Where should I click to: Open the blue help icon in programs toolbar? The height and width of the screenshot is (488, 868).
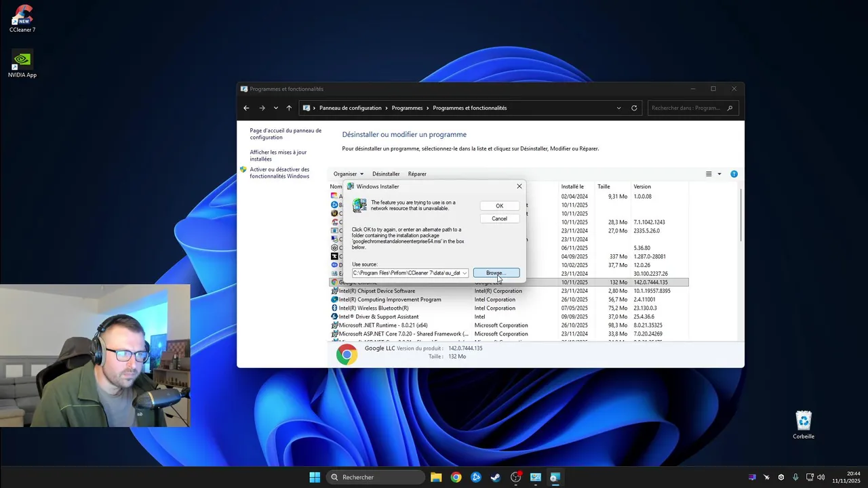(x=734, y=174)
